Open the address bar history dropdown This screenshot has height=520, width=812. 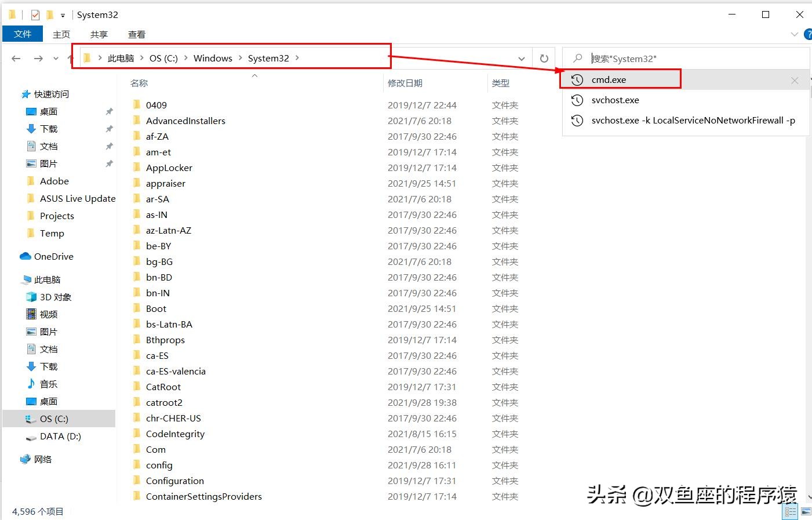pyautogui.click(x=521, y=58)
